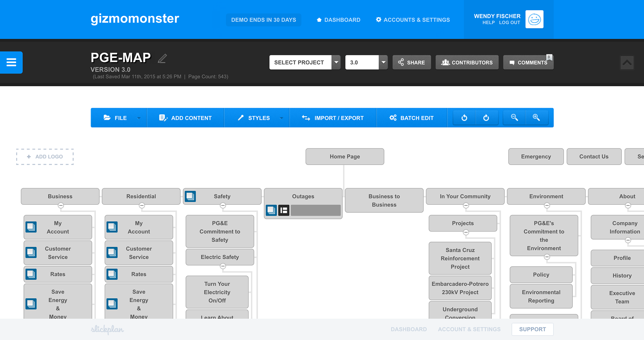
Task: Collapse the In Your Community children
Action: 466,205
